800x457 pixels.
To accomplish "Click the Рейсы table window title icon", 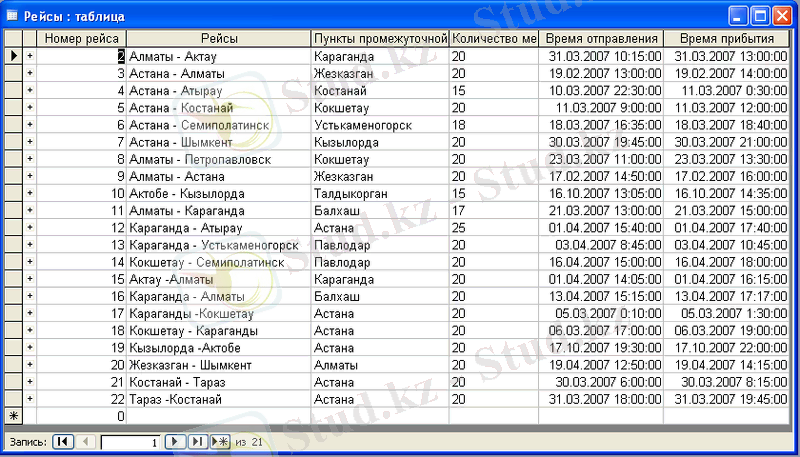I will click(x=12, y=16).
